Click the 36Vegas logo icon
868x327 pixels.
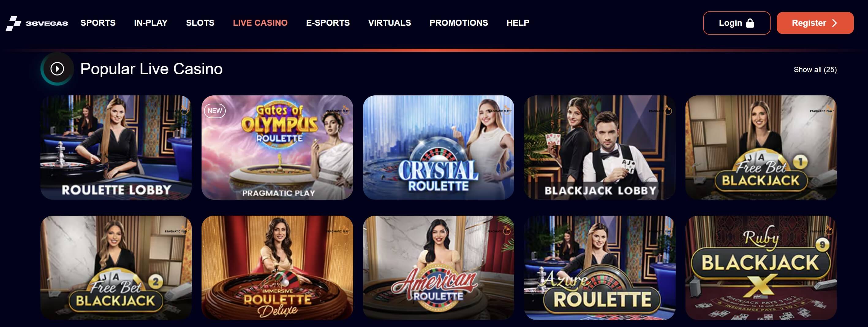coord(13,23)
